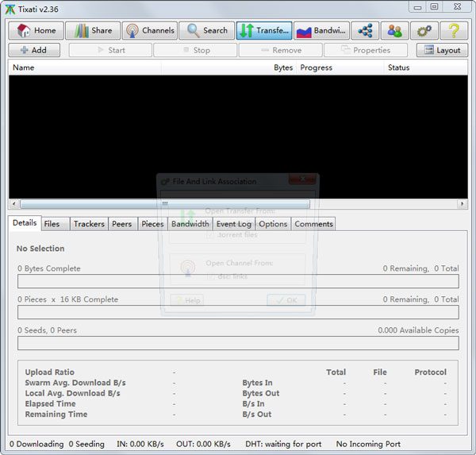The width and height of the screenshot is (476, 455).
Task: Click the 'Upload Ratio' label
Action: coord(49,372)
